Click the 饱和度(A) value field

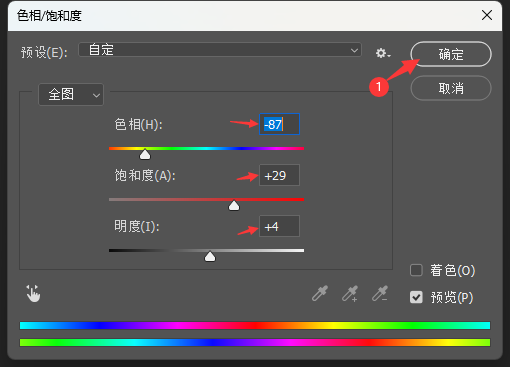pyautogui.click(x=280, y=175)
